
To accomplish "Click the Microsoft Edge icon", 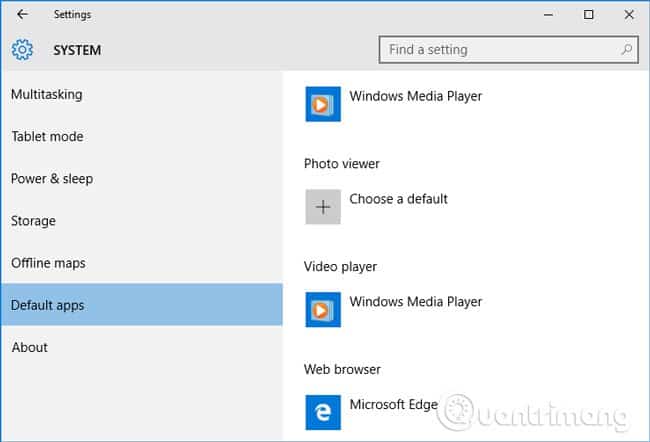I will click(x=323, y=412).
